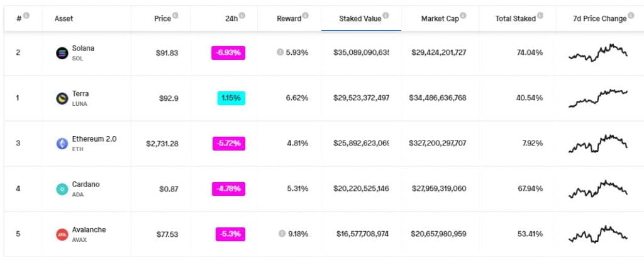Click the Terra LUNA coin logo

tap(62, 98)
